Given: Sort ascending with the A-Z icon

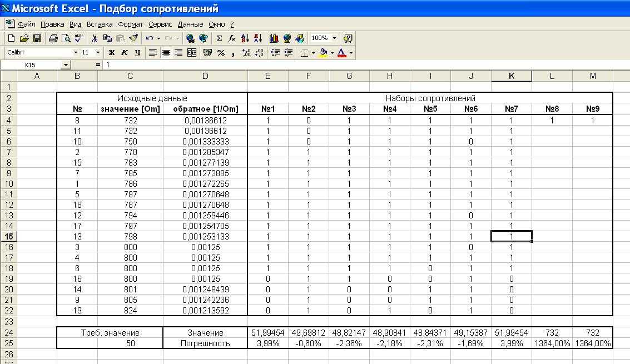Looking at the screenshot, I should (245, 38).
